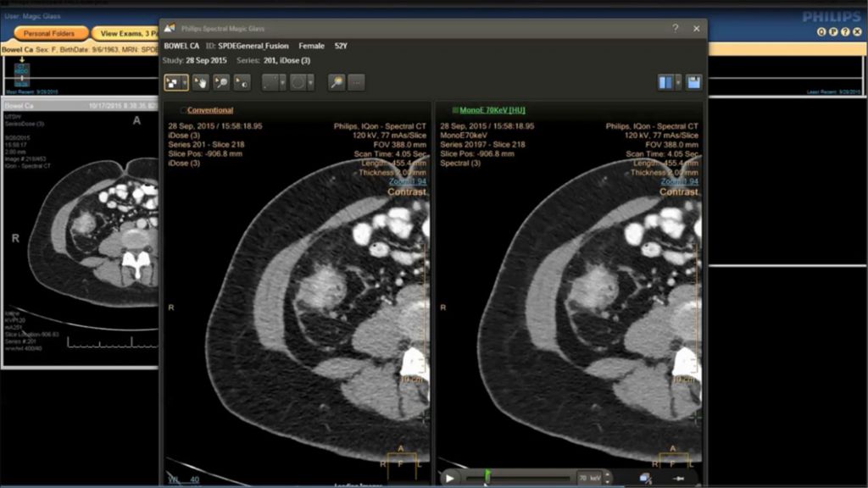
Task: Click 'Series 201 - Slice 218' text in Conventional view
Action: (206, 144)
